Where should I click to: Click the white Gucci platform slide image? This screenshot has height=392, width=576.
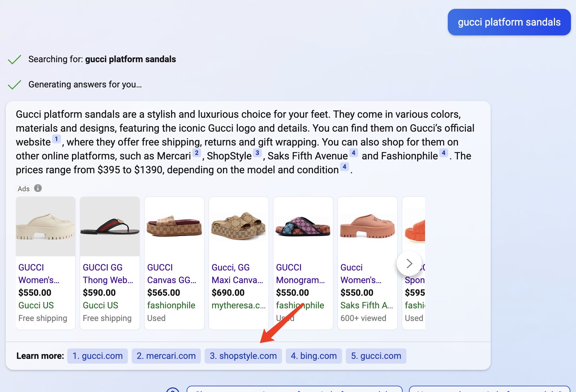coord(45,227)
